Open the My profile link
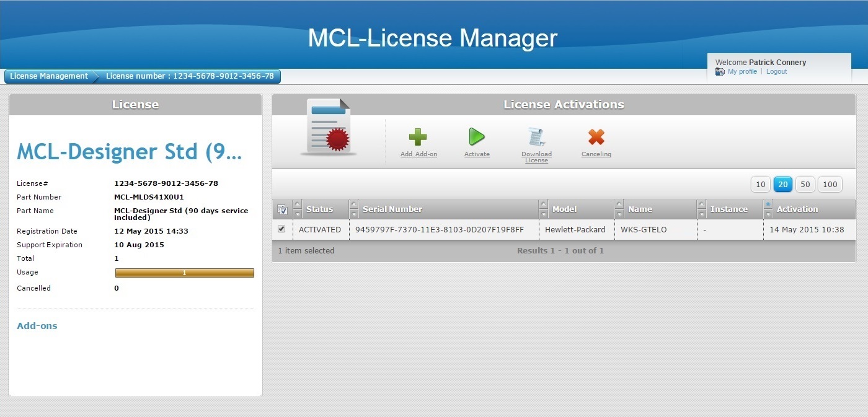This screenshot has width=868, height=417. tap(742, 72)
